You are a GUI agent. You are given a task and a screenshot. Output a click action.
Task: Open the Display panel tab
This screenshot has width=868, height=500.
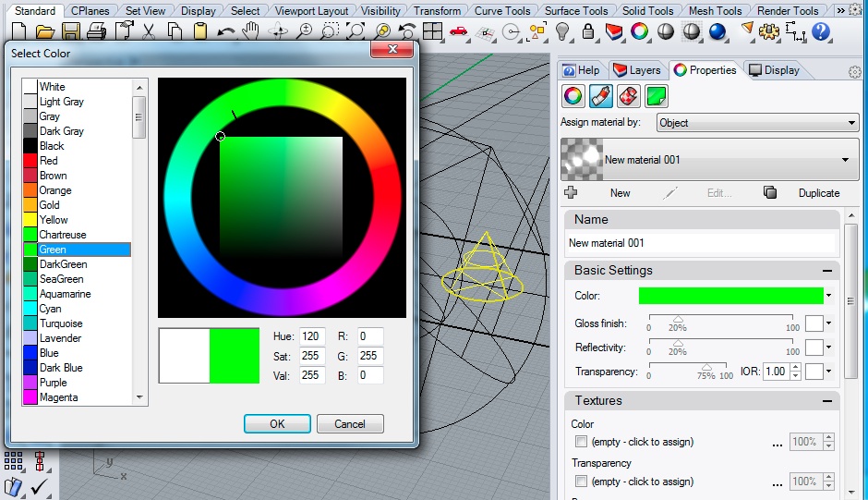coord(774,70)
